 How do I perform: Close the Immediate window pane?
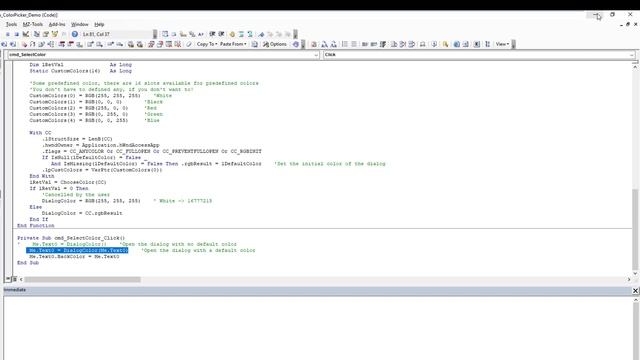tap(635, 290)
